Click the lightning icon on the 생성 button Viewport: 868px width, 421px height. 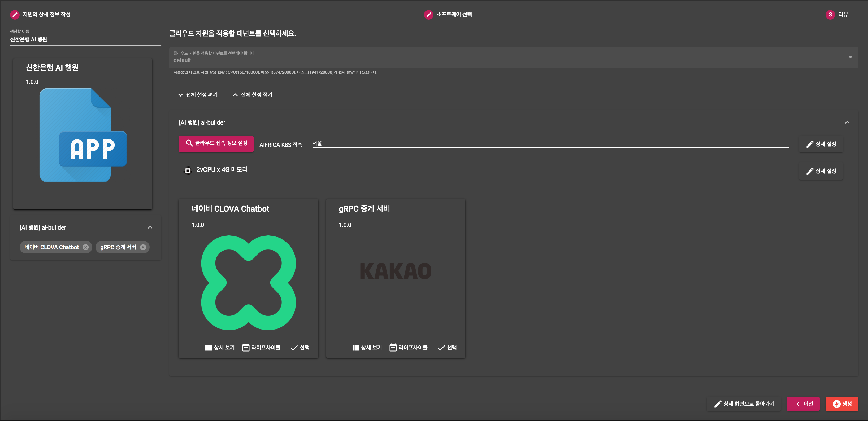click(x=837, y=404)
